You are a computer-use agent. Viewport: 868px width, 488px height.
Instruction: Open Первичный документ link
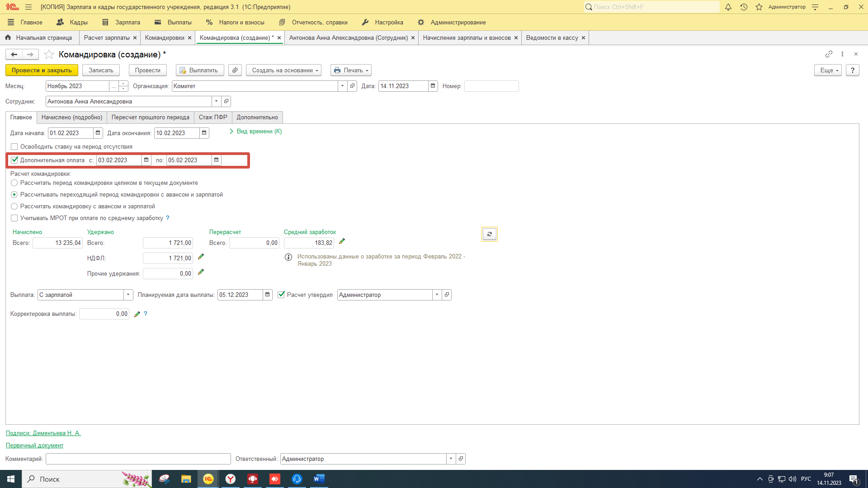point(34,445)
